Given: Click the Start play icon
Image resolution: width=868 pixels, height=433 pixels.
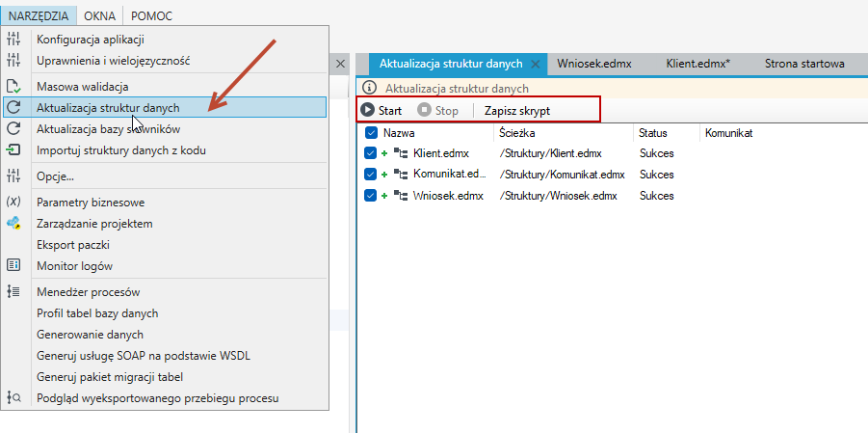Looking at the screenshot, I should tap(367, 110).
